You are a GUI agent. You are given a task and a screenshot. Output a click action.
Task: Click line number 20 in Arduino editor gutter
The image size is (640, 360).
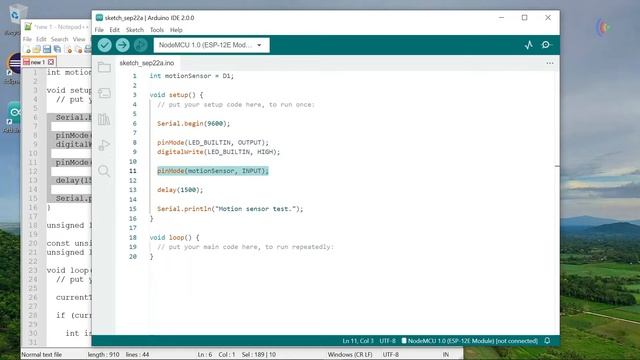point(133,256)
